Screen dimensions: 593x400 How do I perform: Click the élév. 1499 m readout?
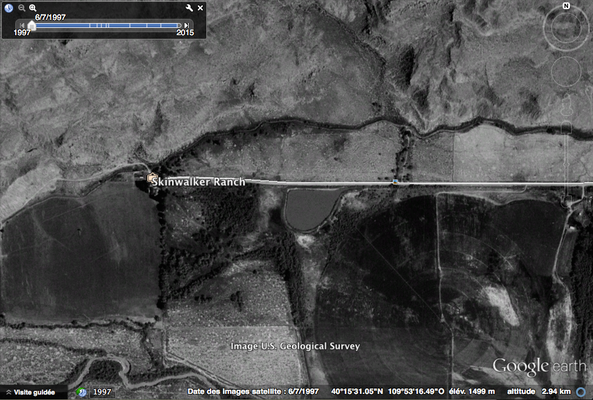pyautogui.click(x=472, y=392)
